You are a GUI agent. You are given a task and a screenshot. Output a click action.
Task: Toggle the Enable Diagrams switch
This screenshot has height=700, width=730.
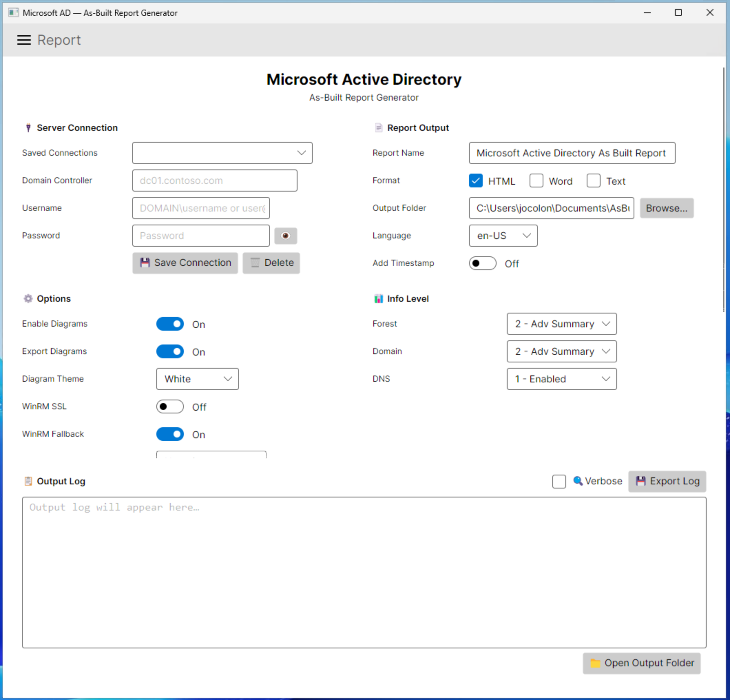pyautogui.click(x=170, y=324)
